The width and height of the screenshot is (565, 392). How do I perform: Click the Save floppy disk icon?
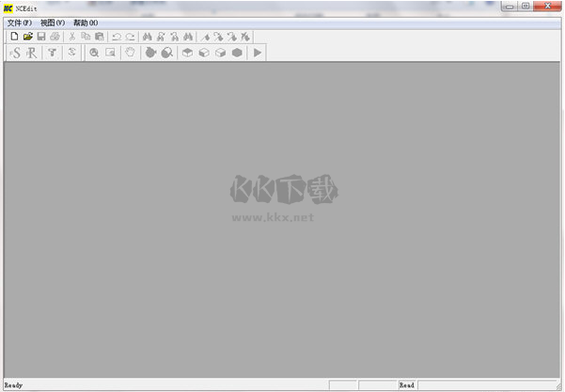[x=41, y=37]
